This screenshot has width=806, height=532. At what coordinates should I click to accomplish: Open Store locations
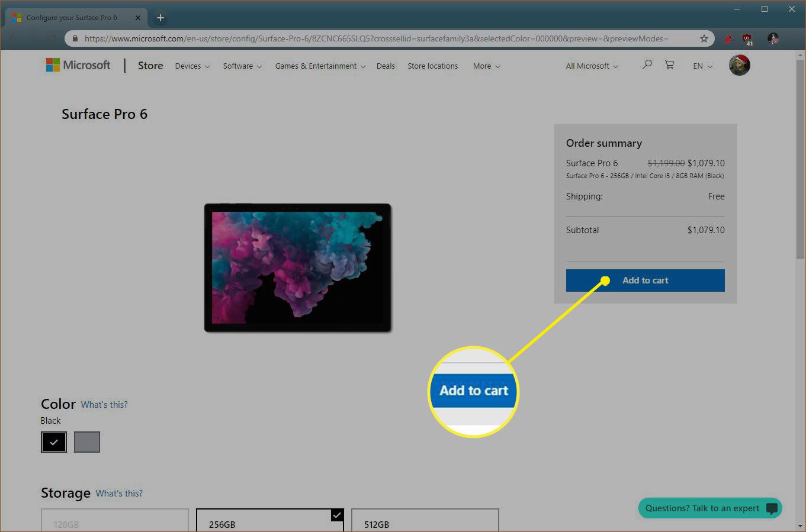(x=433, y=66)
